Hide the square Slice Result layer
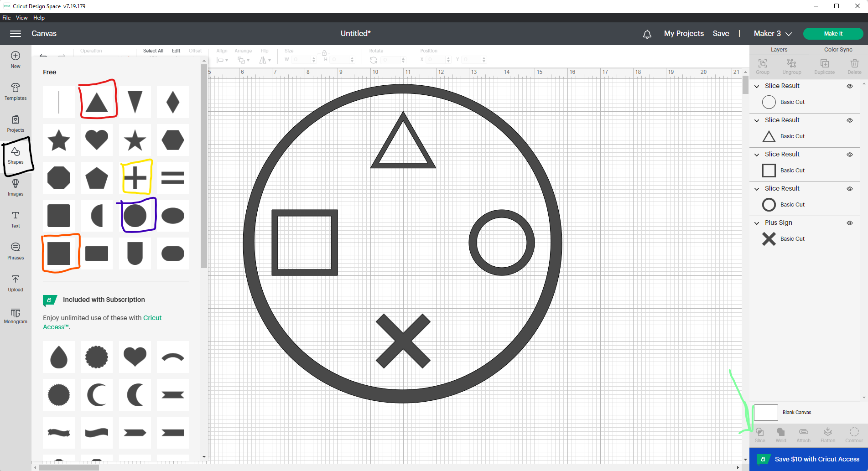 tap(850, 155)
